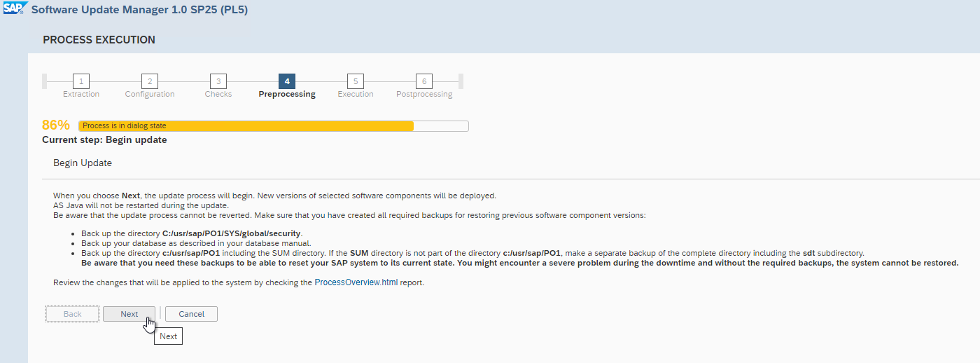Click the SAP logo
This screenshot has height=363, width=980.
pyautogui.click(x=14, y=10)
